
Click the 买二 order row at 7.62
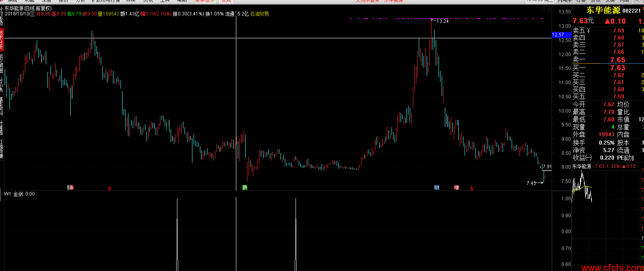tap(608, 75)
